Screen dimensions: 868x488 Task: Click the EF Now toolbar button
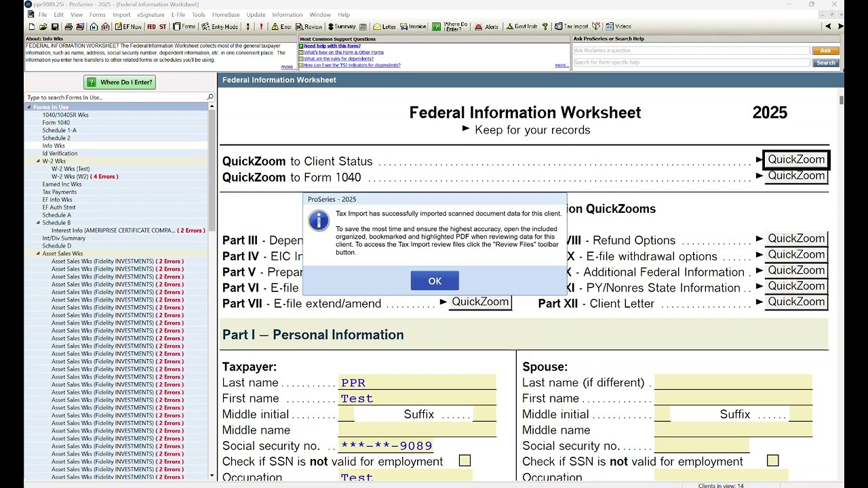coord(128,26)
